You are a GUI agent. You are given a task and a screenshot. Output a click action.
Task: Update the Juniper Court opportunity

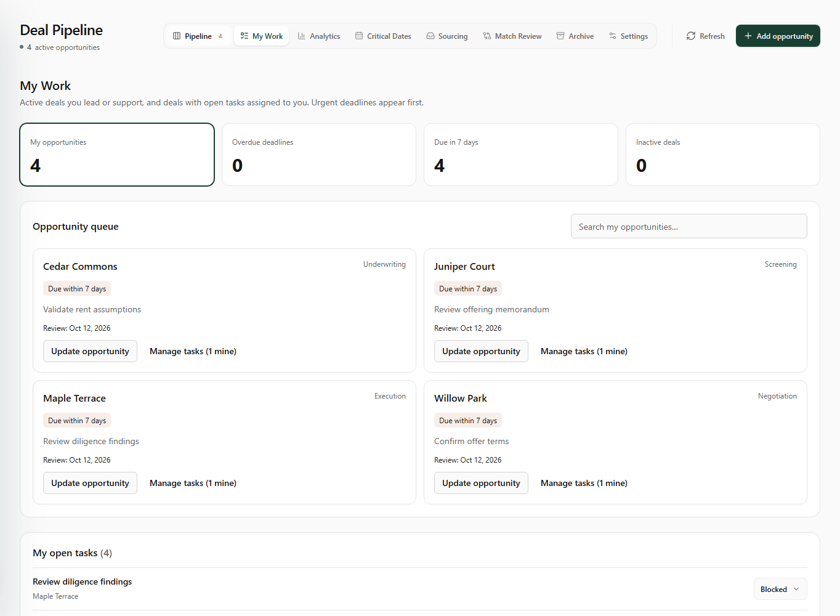[481, 351]
